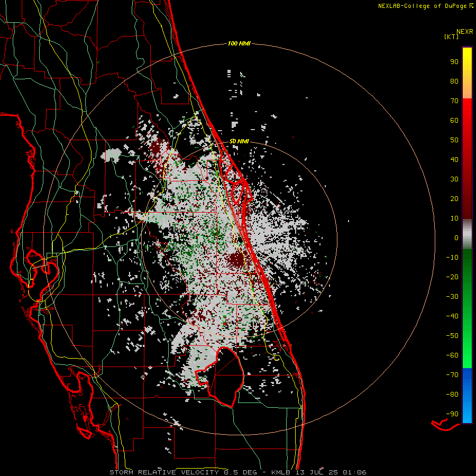Click the NEXLAB-College of DuPage title text
This screenshot has height=476, width=476.
422,6
